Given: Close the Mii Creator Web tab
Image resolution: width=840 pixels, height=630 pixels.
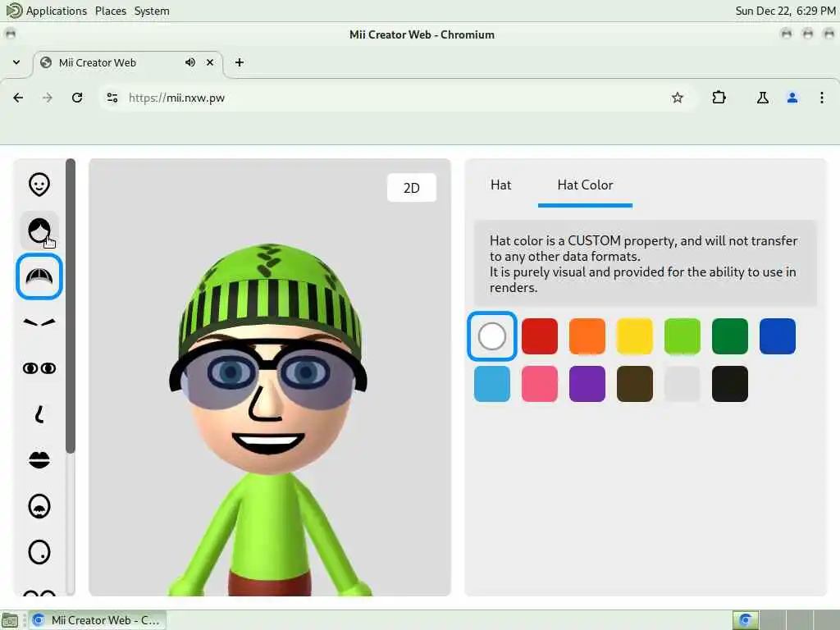Looking at the screenshot, I should coord(210,62).
